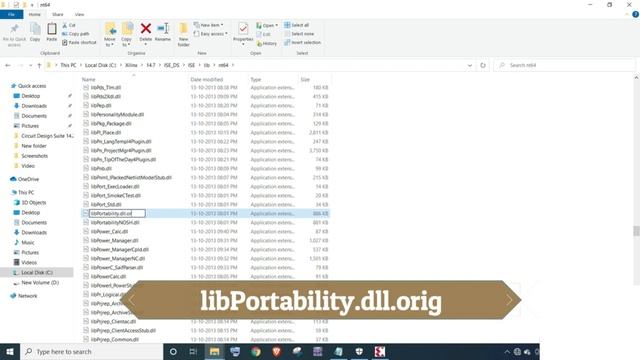Click Pin to Quick access icon

(x=14, y=29)
